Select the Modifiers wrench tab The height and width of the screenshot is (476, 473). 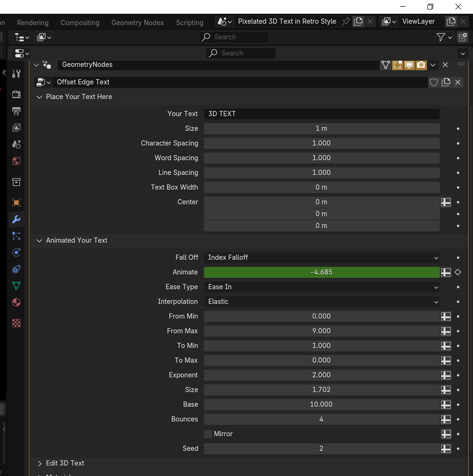[17, 219]
